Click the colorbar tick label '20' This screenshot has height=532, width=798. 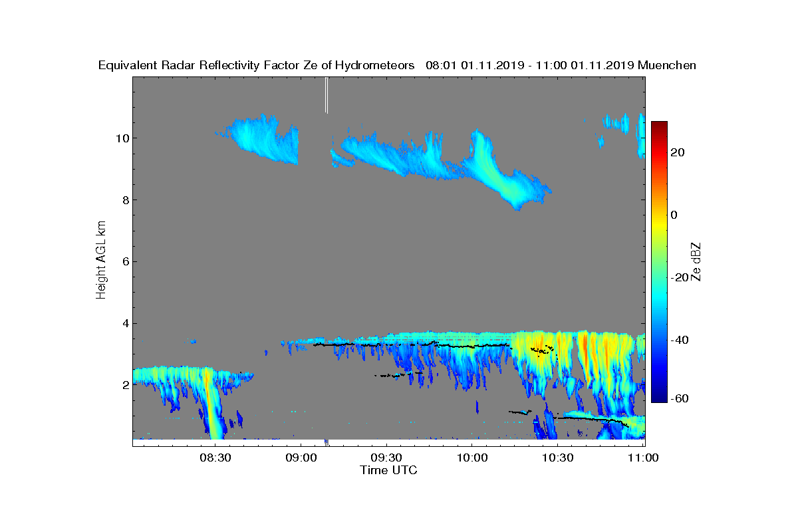point(678,152)
